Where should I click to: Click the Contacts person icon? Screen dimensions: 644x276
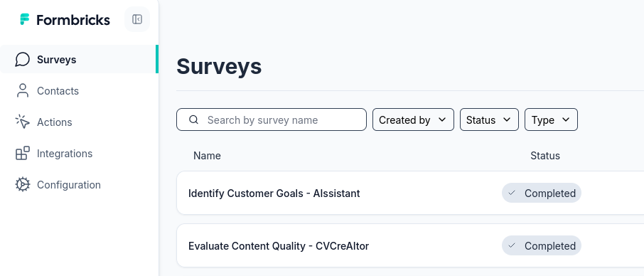[23, 91]
